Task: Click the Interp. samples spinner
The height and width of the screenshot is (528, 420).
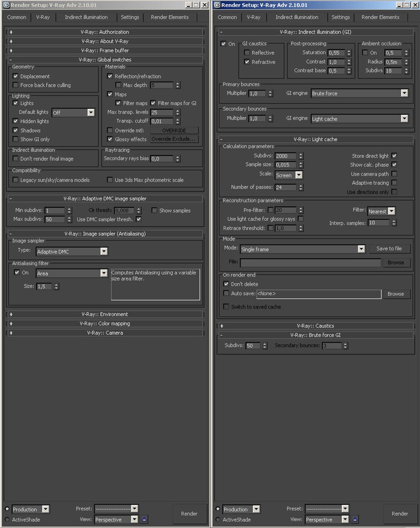Action: (x=394, y=222)
